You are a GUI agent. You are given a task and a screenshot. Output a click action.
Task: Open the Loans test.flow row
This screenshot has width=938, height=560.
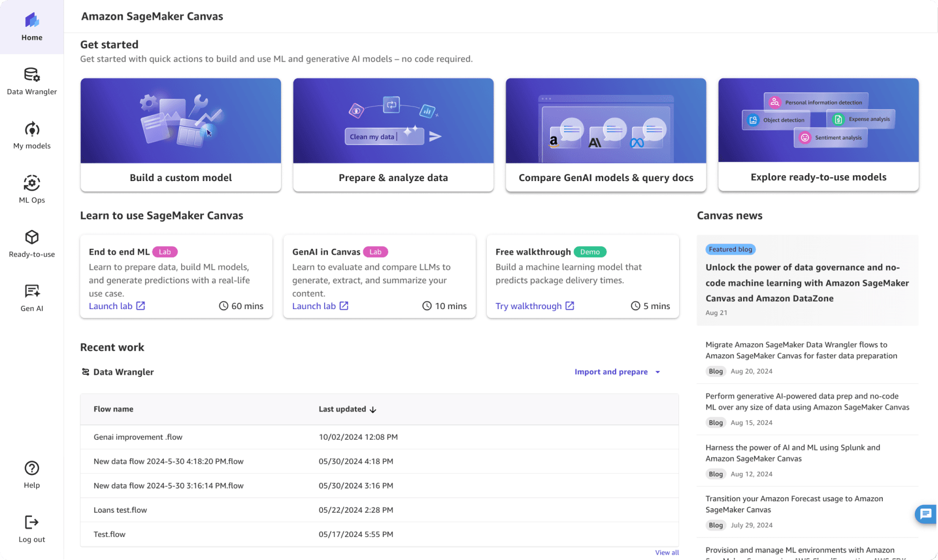pyautogui.click(x=379, y=510)
